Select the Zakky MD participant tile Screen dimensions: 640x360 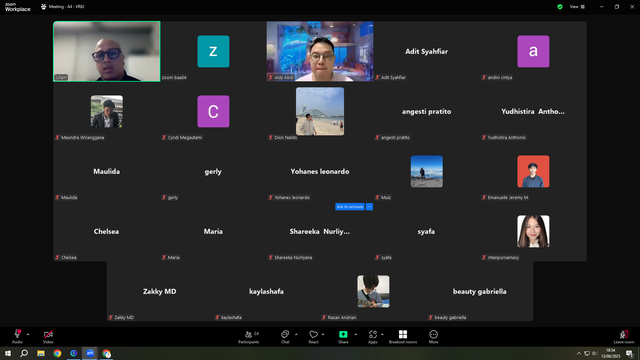click(x=160, y=291)
